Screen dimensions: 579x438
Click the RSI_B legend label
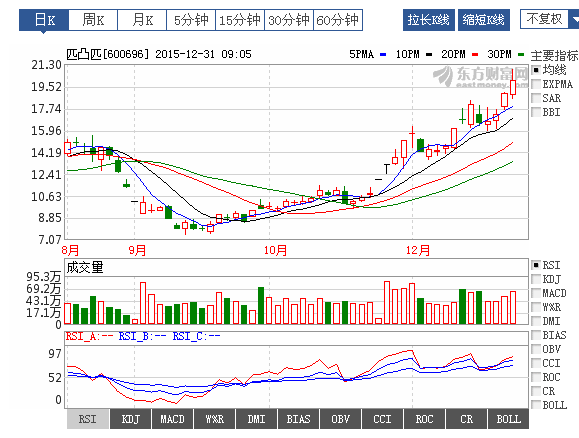tap(142, 336)
